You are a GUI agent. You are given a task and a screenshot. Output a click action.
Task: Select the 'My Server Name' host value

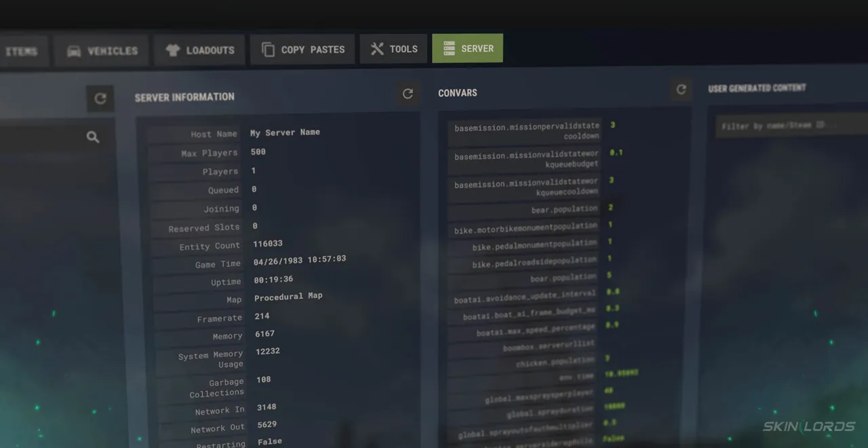pos(285,132)
